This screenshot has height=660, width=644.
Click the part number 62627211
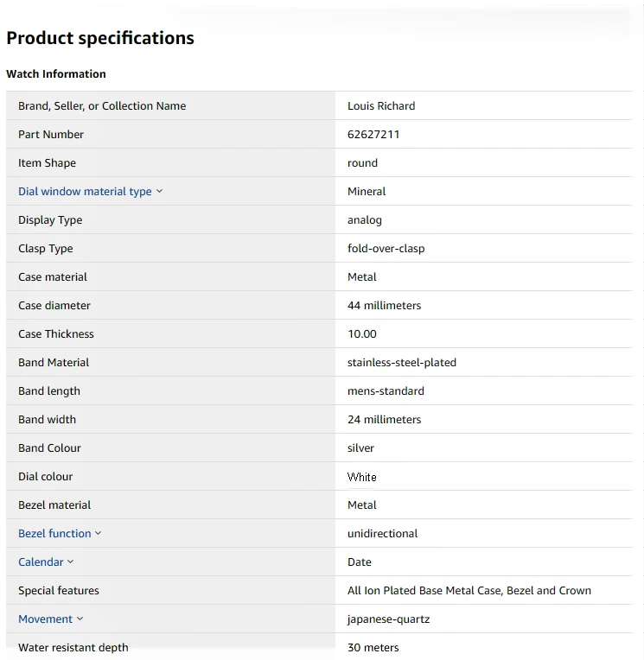[x=373, y=135]
